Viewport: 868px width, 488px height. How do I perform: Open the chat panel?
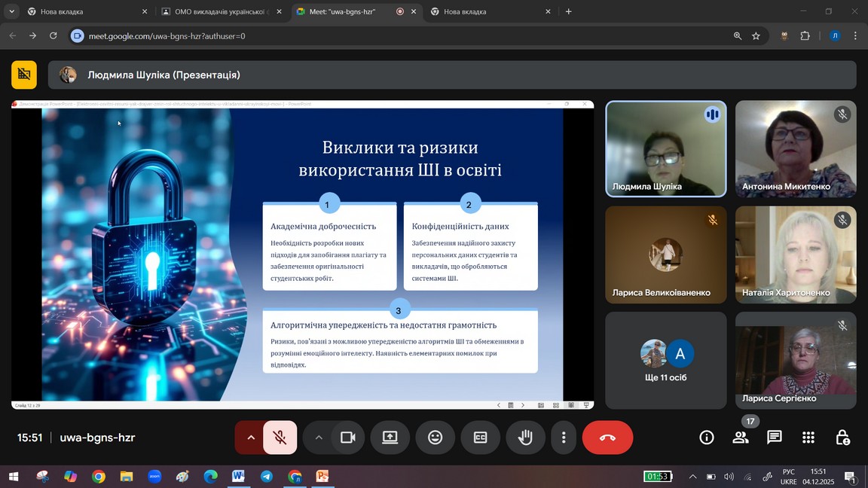click(774, 438)
